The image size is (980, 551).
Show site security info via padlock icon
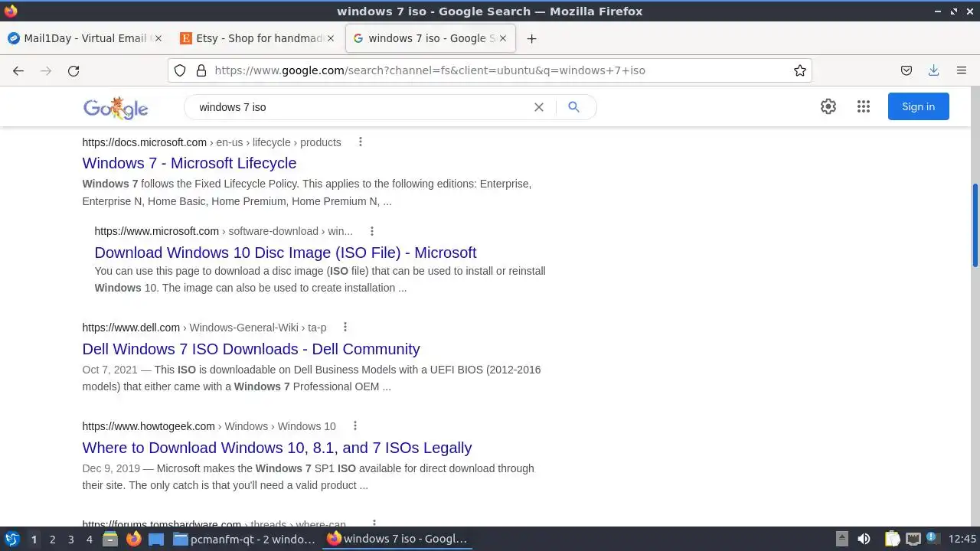[201, 70]
